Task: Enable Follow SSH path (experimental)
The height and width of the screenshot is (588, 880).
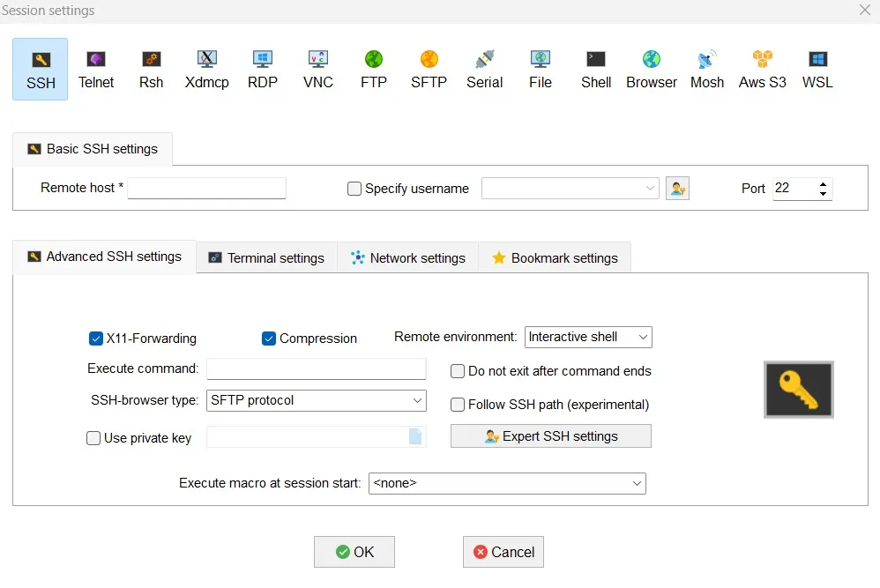Action: click(x=458, y=405)
